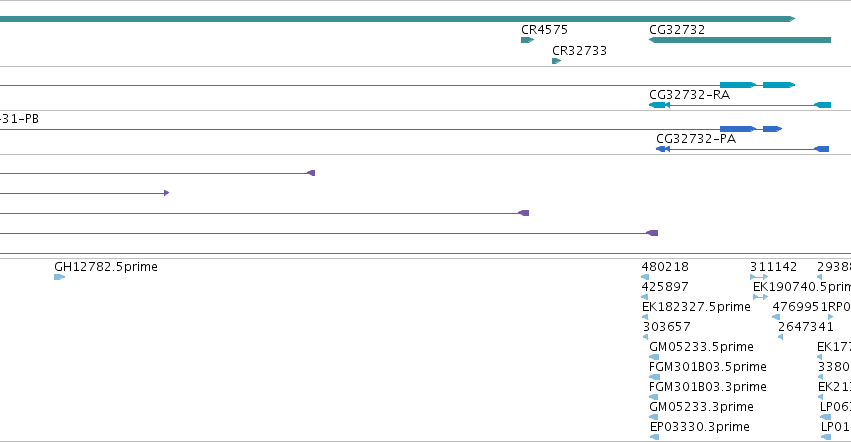The width and height of the screenshot is (851, 442).
Task: Click the long teal gene bar at the top
Action: coord(397,19)
